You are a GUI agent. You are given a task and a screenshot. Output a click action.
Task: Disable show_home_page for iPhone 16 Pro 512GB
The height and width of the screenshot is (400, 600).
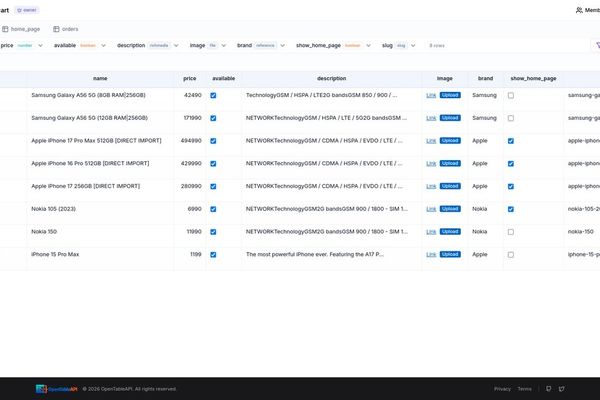point(511,163)
